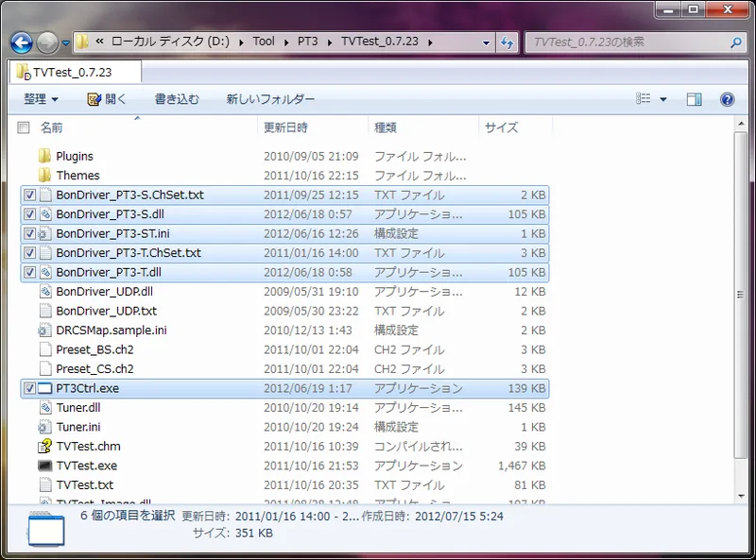The width and height of the screenshot is (756, 560).
Task: Click the search magnifier icon
Action: point(736,42)
